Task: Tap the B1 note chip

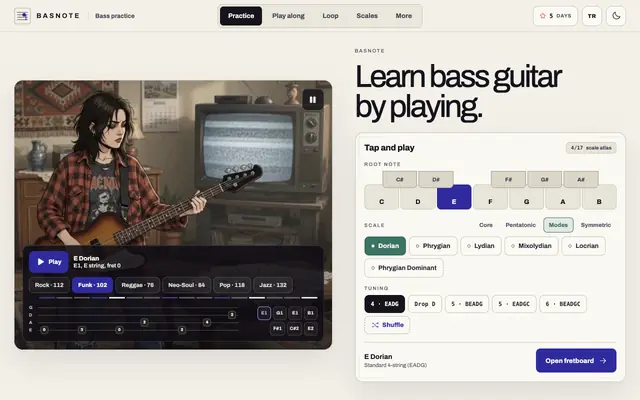Action: tap(311, 313)
